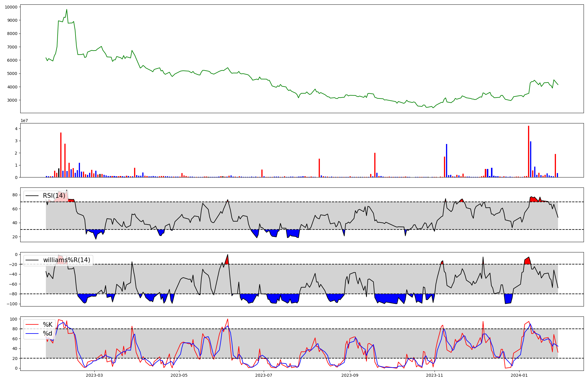Viewport: 588px width, 382px height.
Task: Select the 2023-09 x-axis date label
Action: [350, 375]
